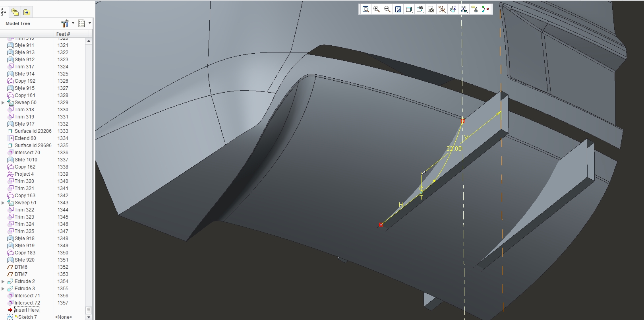Image resolution: width=644 pixels, height=320 pixels.
Task: Click the V constraint symbol on sketch
Action: click(466, 138)
